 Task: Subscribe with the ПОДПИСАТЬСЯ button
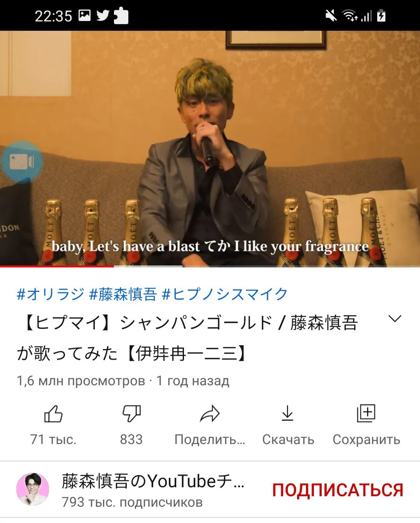coord(338,490)
